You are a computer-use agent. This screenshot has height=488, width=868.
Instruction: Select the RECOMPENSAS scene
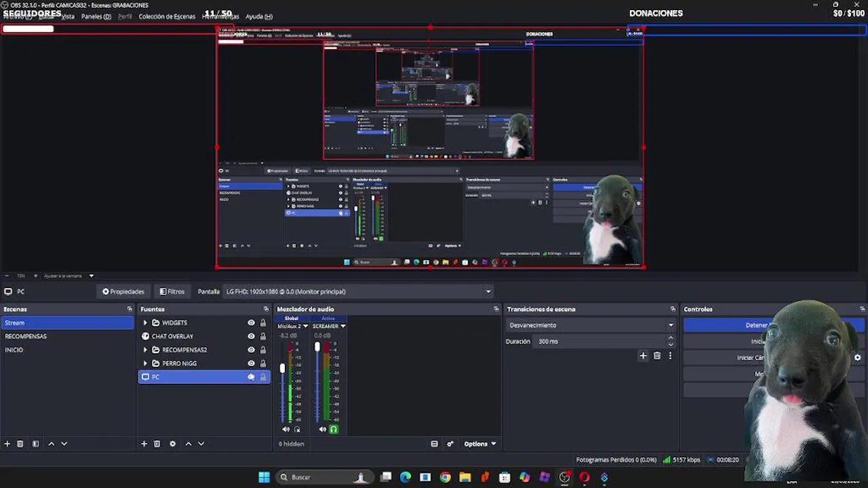click(26, 336)
